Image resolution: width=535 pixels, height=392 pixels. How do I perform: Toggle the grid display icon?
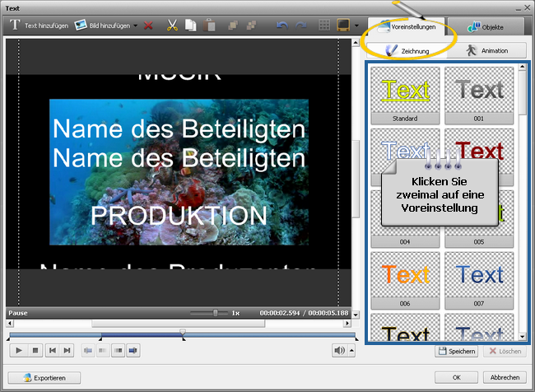324,26
